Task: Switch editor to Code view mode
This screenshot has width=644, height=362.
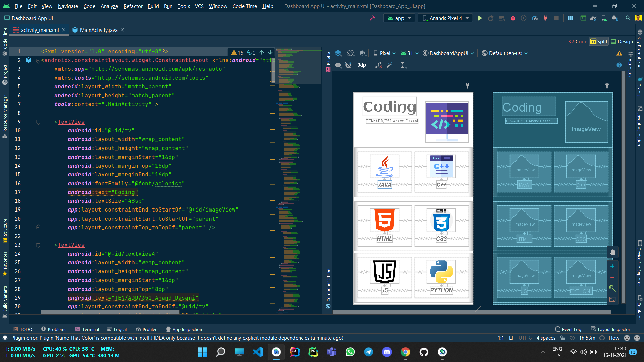Action: pos(578,41)
